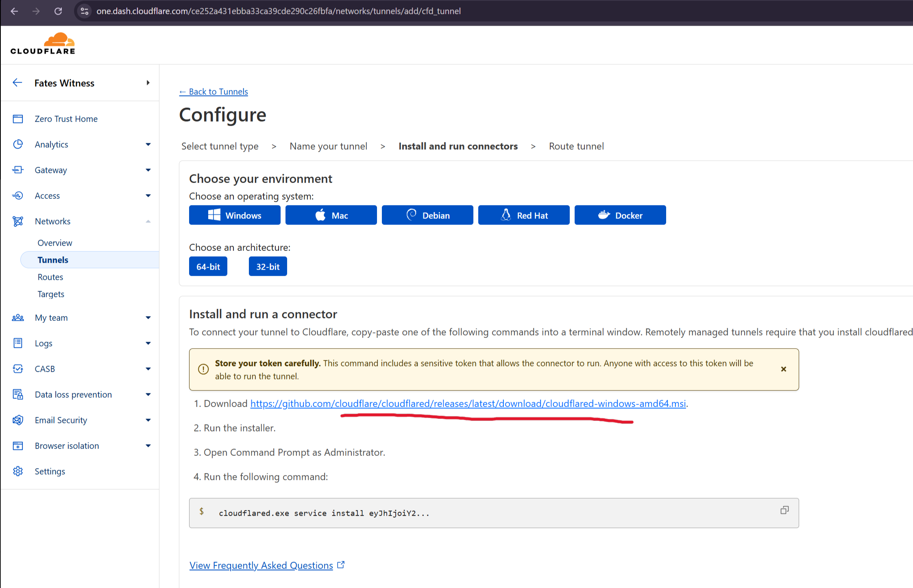Open the Routes page in sidebar
This screenshot has height=588, width=913.
pyautogui.click(x=50, y=277)
